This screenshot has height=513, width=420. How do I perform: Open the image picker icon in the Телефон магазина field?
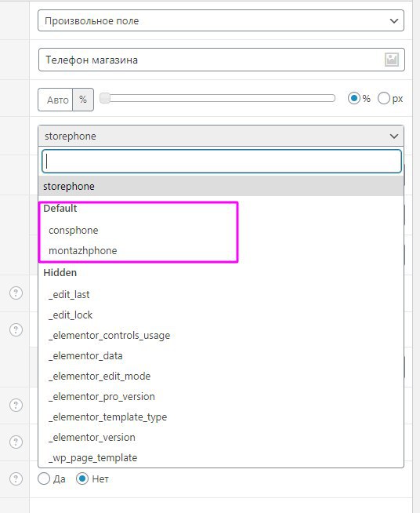click(x=392, y=60)
